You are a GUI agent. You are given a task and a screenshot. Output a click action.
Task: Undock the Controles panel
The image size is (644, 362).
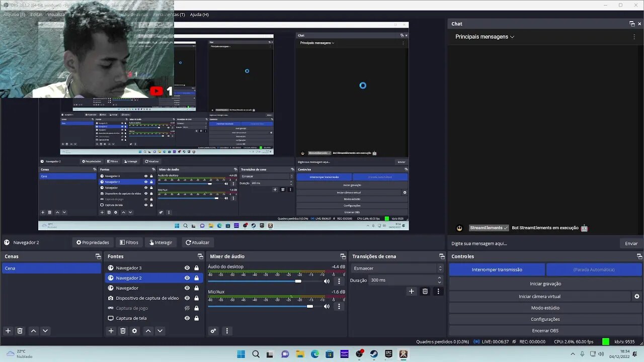coord(639,256)
